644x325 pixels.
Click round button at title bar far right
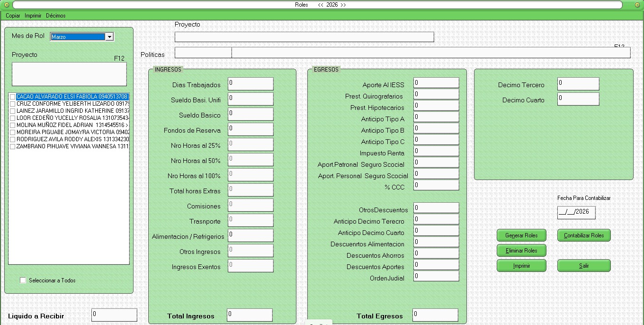637,5
